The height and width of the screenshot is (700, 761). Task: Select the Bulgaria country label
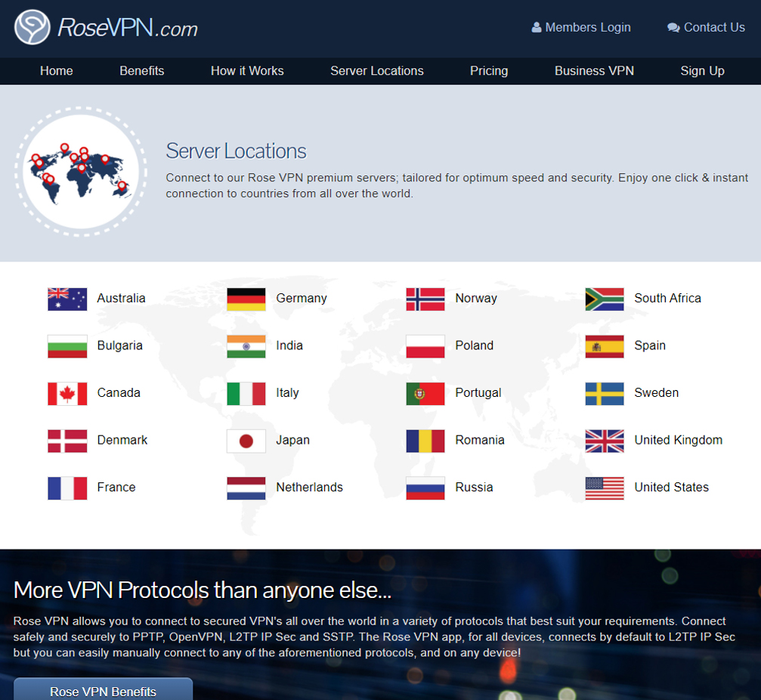pyautogui.click(x=120, y=345)
